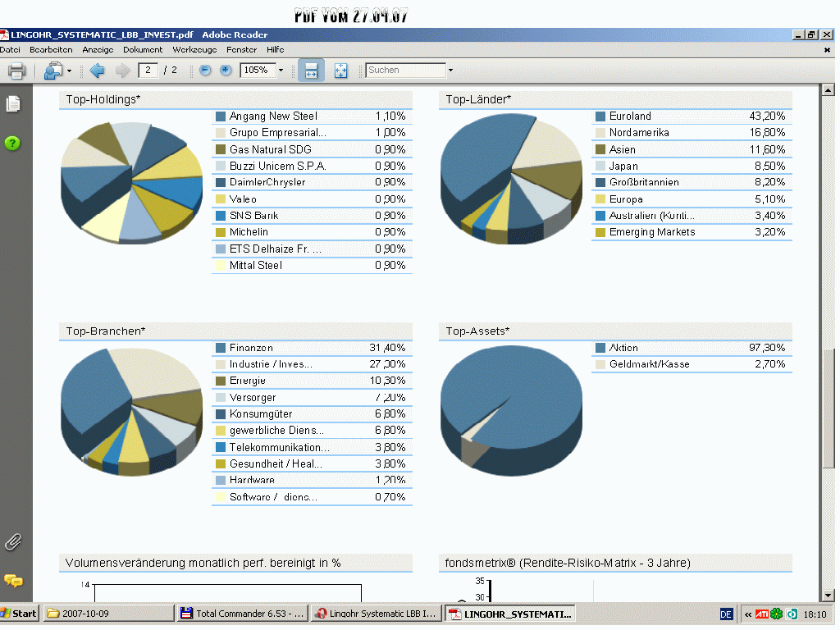This screenshot has width=840, height=630.
Task: Click the zoom percentage 105% field
Action: [x=258, y=71]
